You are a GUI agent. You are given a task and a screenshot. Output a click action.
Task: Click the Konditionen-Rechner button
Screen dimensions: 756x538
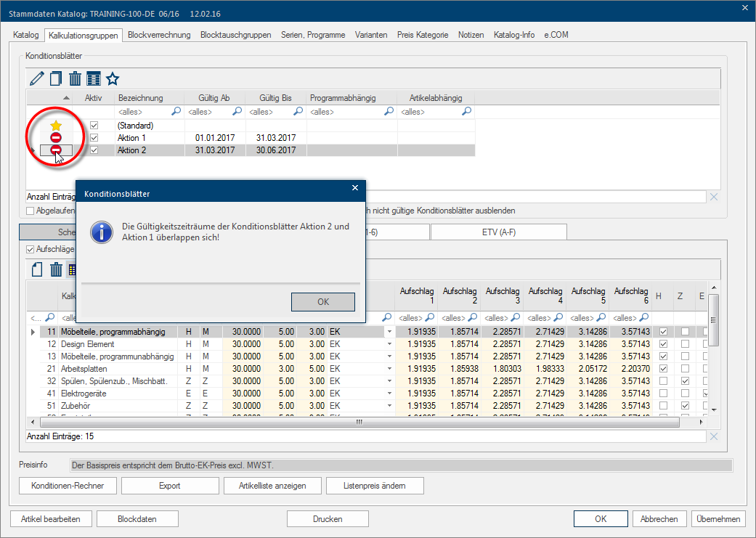[x=68, y=486]
